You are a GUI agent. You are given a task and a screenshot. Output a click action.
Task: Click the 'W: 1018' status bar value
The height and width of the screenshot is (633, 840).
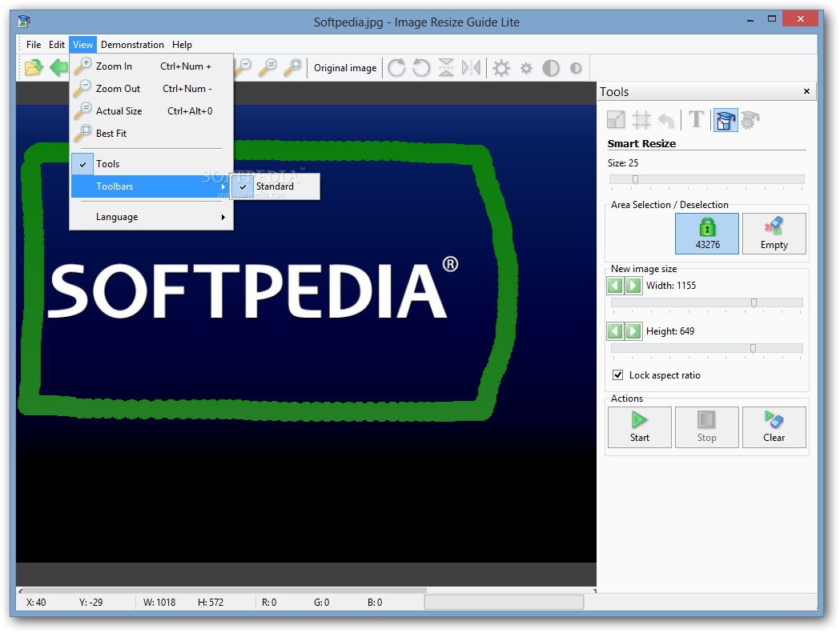159,603
